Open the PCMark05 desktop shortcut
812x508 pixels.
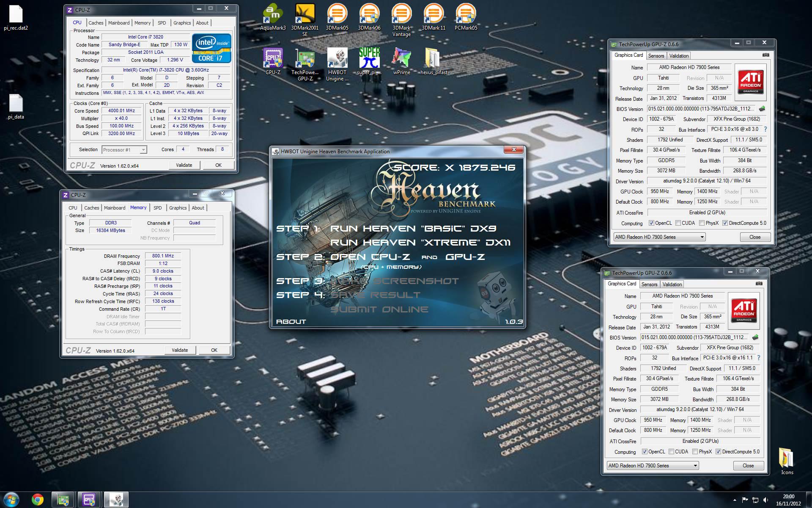click(x=466, y=17)
